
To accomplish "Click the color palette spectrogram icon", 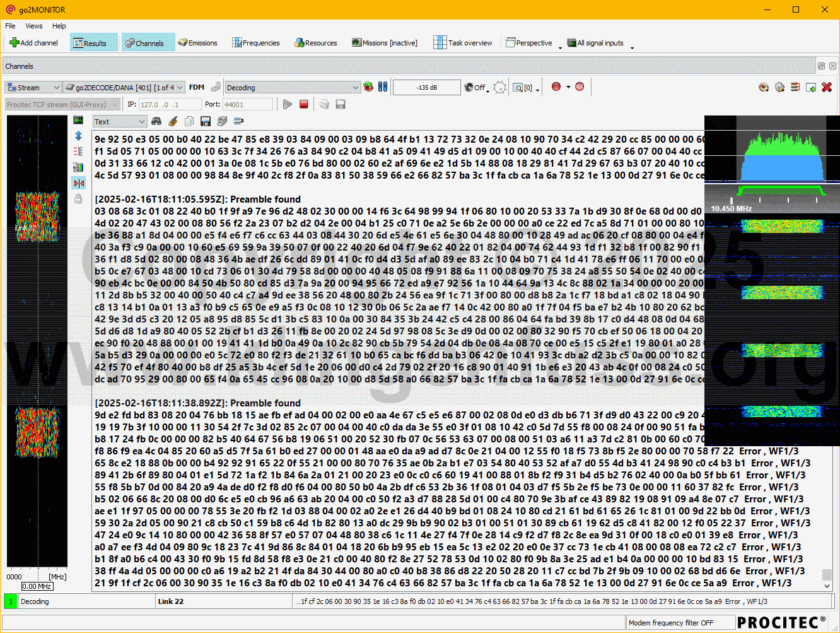I will click(78, 167).
